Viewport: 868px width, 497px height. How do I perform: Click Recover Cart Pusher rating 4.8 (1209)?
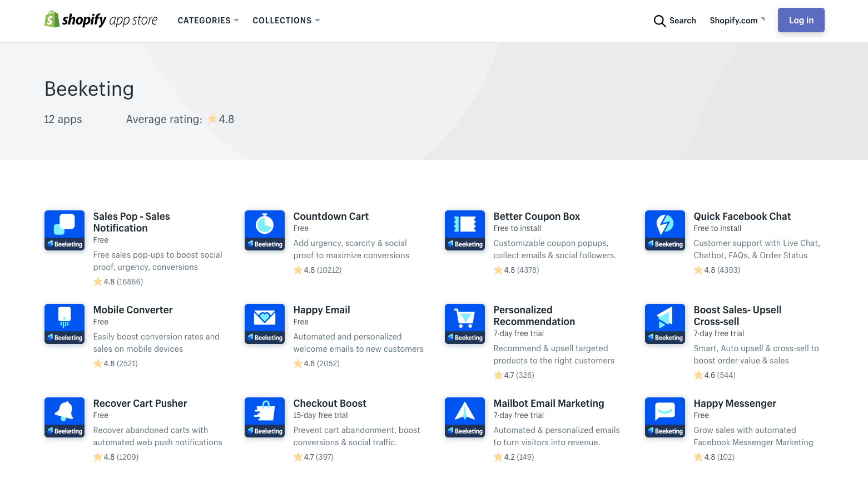point(116,457)
